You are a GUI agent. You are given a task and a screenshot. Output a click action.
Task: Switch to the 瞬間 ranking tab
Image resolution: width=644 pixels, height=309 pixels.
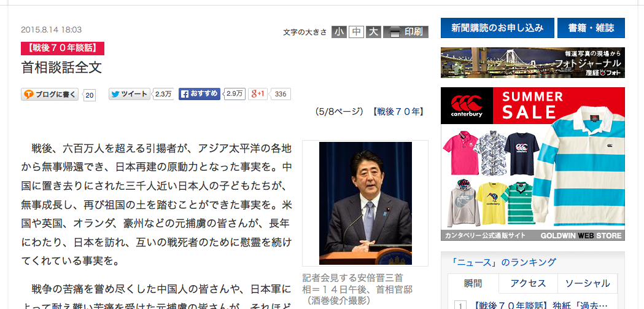coord(473,284)
